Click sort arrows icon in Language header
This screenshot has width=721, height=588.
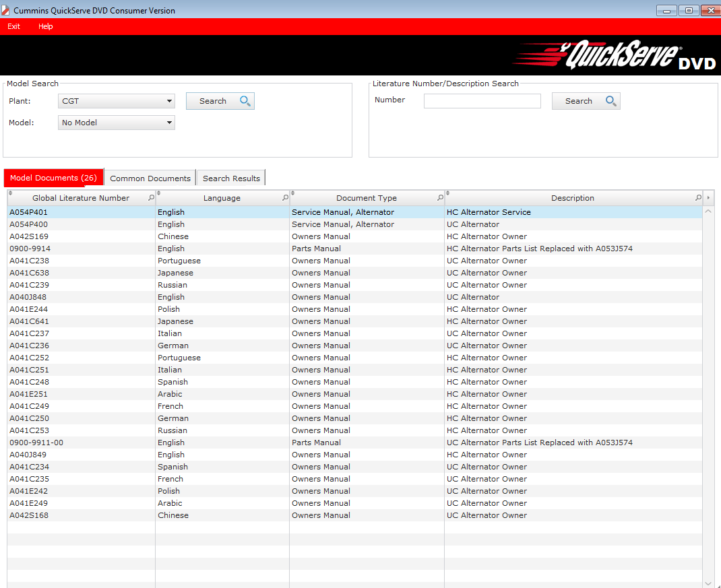(x=158, y=193)
